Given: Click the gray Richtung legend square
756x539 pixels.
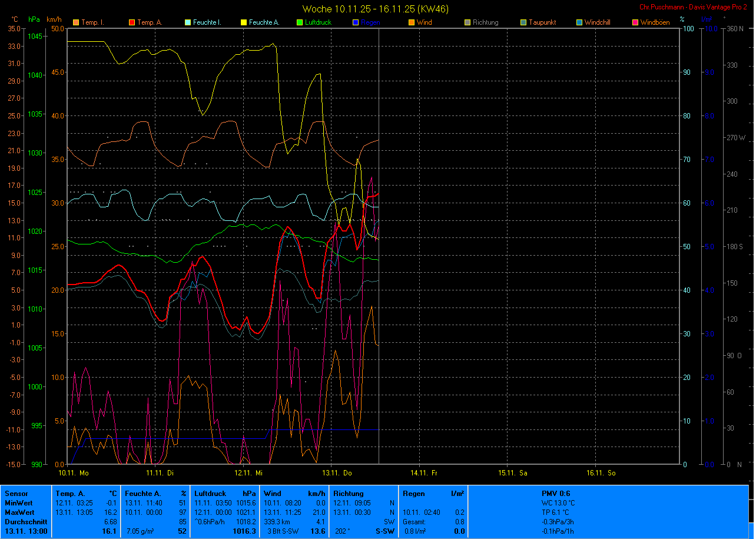Looking at the screenshot, I should coord(467,22).
